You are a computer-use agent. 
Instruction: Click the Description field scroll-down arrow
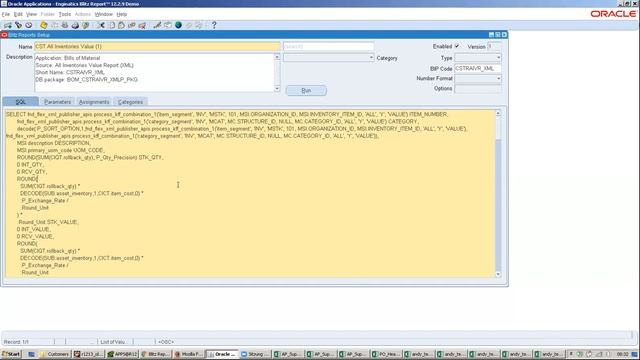pyautogui.click(x=277, y=89)
